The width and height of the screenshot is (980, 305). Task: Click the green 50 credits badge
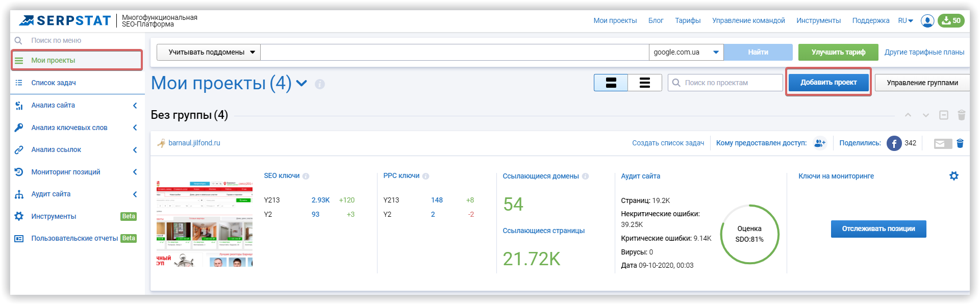tap(951, 20)
